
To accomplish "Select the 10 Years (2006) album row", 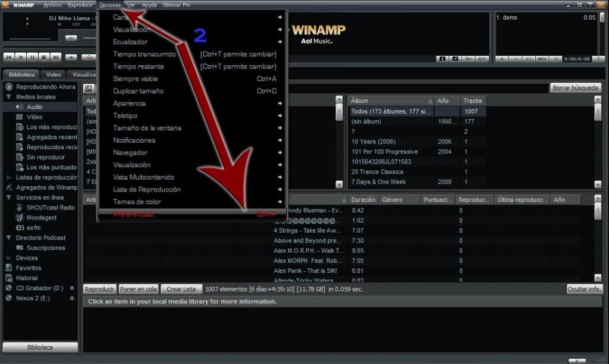I will (x=417, y=142).
